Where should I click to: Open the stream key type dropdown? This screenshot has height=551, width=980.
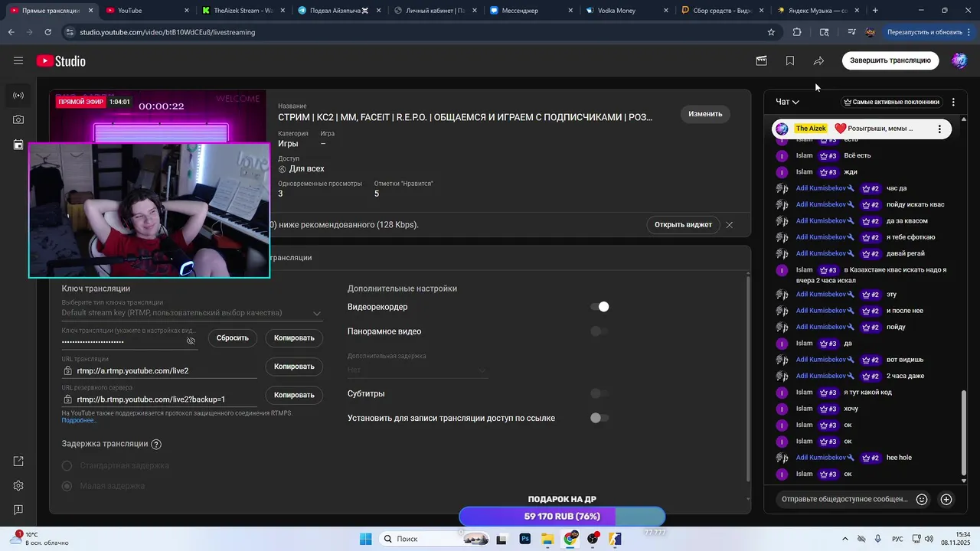[192, 313]
